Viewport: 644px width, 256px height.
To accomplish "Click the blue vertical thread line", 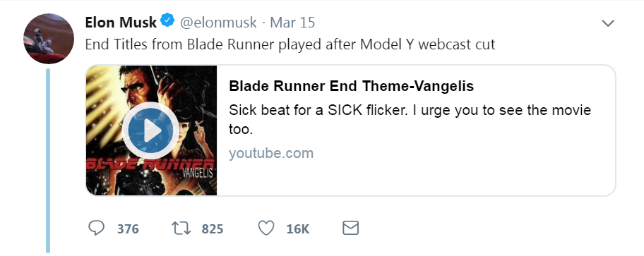I will pyautogui.click(x=47, y=160).
